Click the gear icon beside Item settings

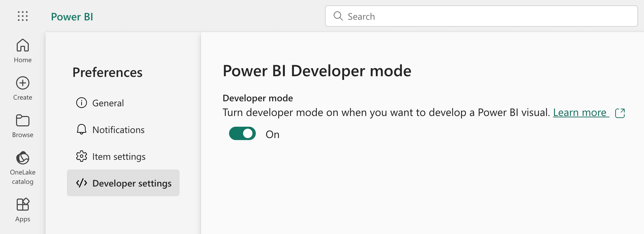click(81, 156)
